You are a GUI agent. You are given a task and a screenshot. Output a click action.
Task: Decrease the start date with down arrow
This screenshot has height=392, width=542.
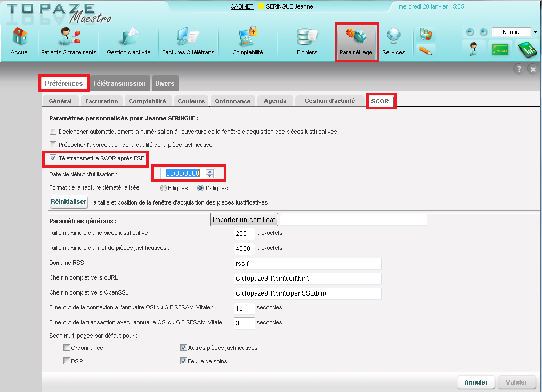[210, 176]
